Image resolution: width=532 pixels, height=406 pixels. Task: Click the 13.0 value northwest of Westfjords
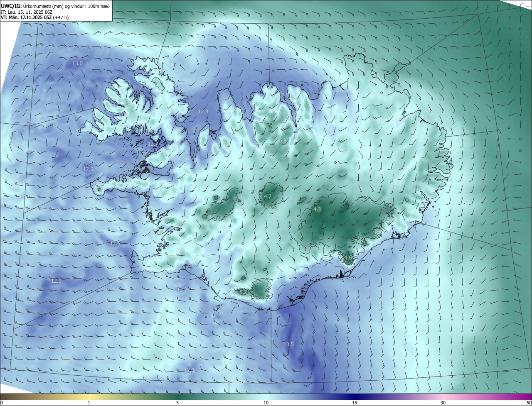78,64
